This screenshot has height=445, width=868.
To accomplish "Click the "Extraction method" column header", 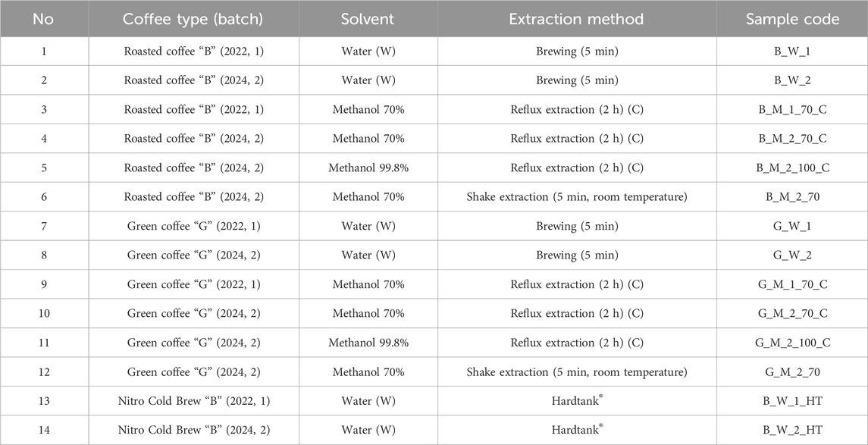I will pos(576,19).
